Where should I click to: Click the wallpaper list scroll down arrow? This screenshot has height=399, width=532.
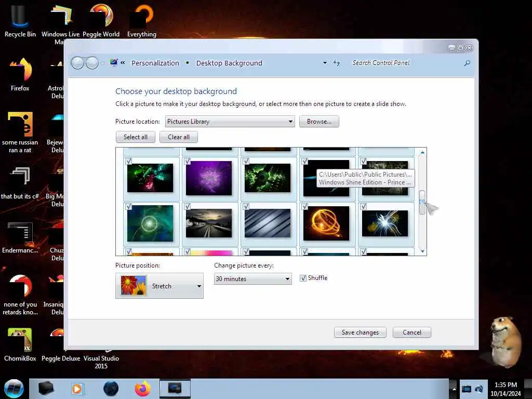click(422, 251)
